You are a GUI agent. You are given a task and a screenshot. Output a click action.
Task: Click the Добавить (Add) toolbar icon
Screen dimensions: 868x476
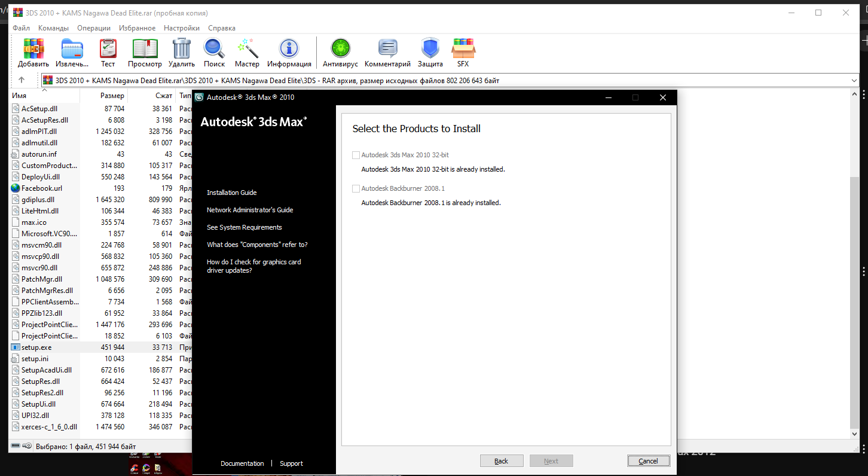[33, 49]
